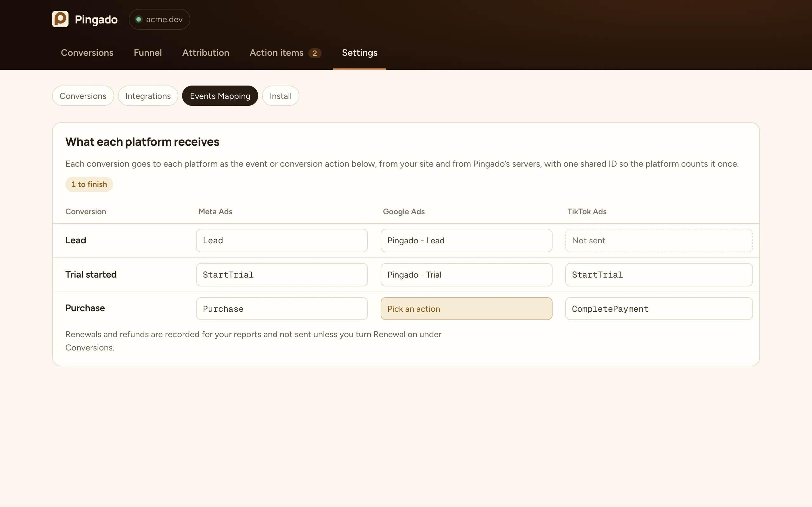
Task: Select the Integrations settings pill
Action: pos(148,96)
